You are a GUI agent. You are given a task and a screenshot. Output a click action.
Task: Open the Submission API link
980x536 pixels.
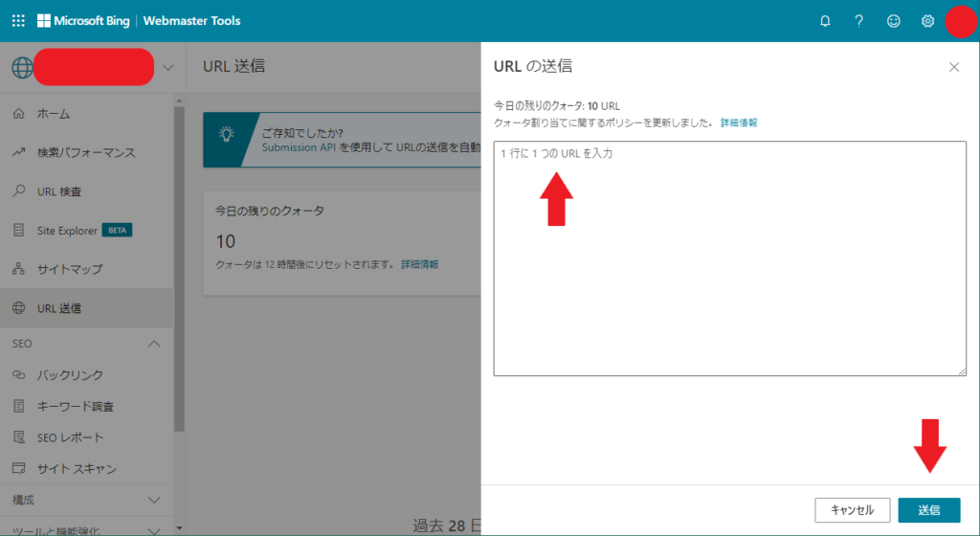coord(299,147)
